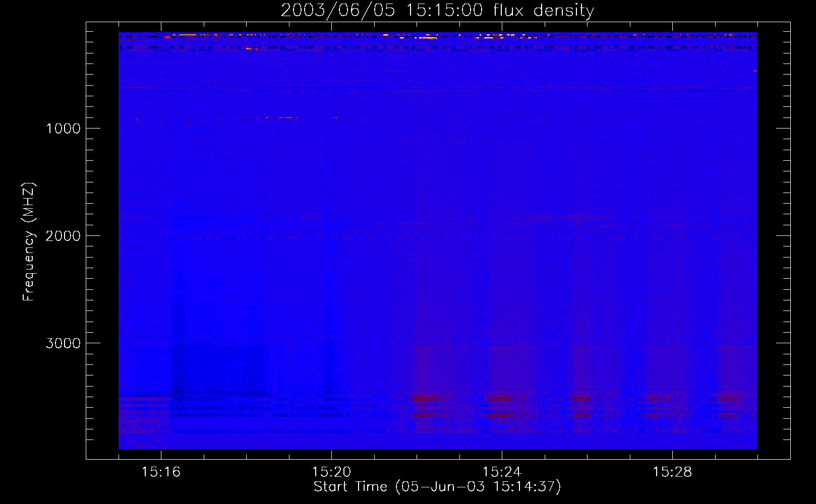Select the "Start Time (05-Jun-03 15:14:37)" axis label
816x504 pixels.
pos(437,487)
